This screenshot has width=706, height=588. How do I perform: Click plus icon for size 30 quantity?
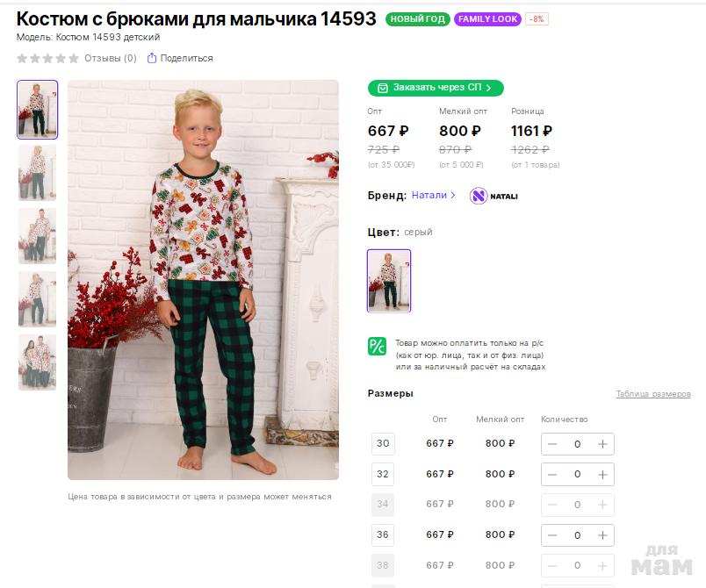coord(602,444)
